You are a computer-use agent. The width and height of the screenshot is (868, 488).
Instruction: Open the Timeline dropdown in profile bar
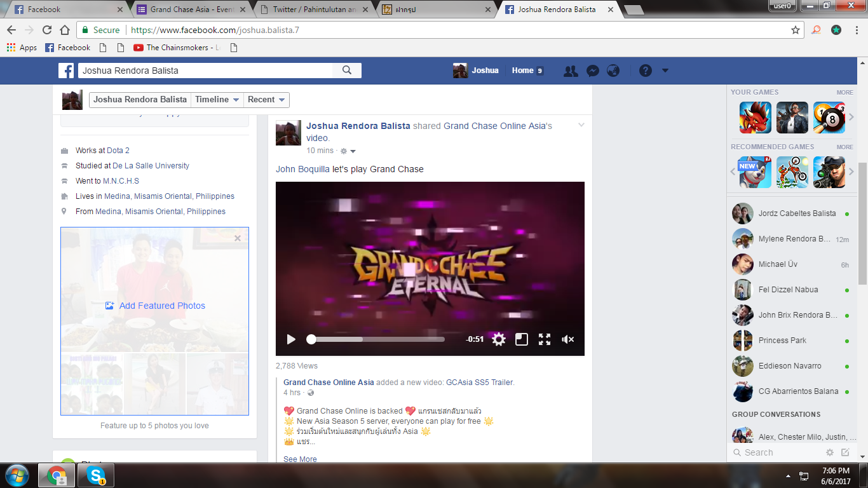(217, 100)
